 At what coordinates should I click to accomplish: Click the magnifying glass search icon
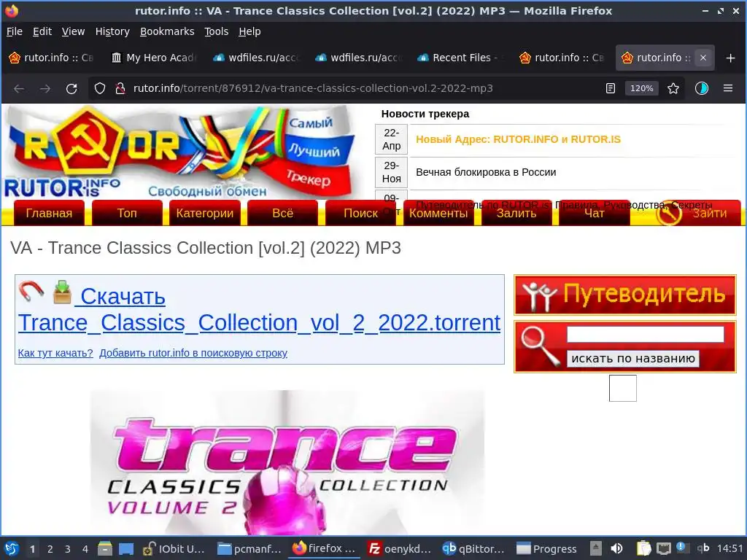541,346
